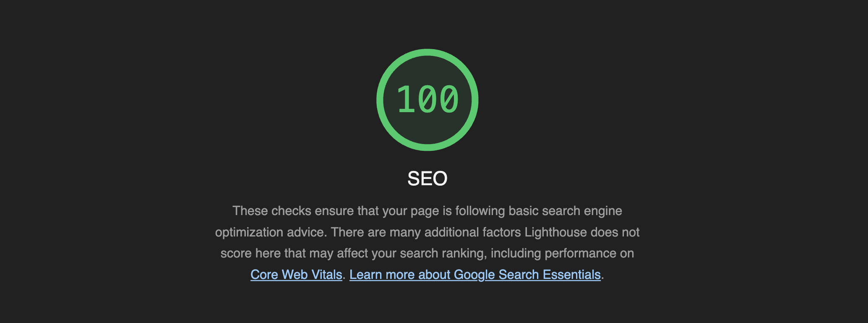Click the SEO category heading
This screenshot has width=868, height=323.
pos(427,179)
